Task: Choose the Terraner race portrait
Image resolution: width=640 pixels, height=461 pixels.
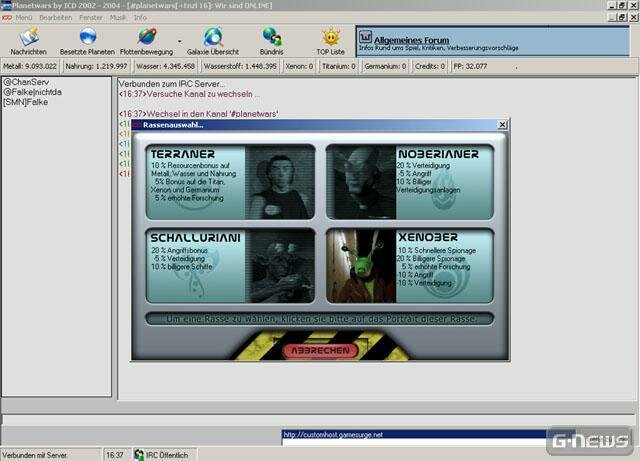Action: coord(280,182)
